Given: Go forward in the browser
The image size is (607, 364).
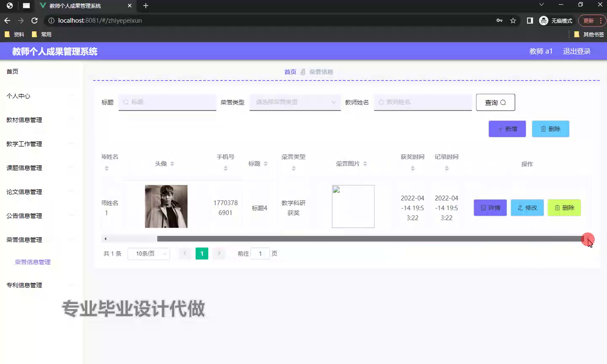Looking at the screenshot, I should click(21, 20).
